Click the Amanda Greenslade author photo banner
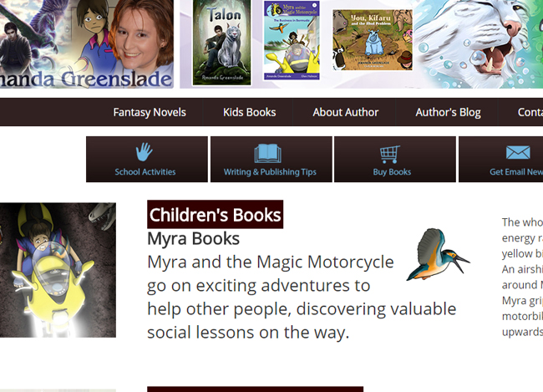This screenshot has height=392, width=543. point(87,43)
